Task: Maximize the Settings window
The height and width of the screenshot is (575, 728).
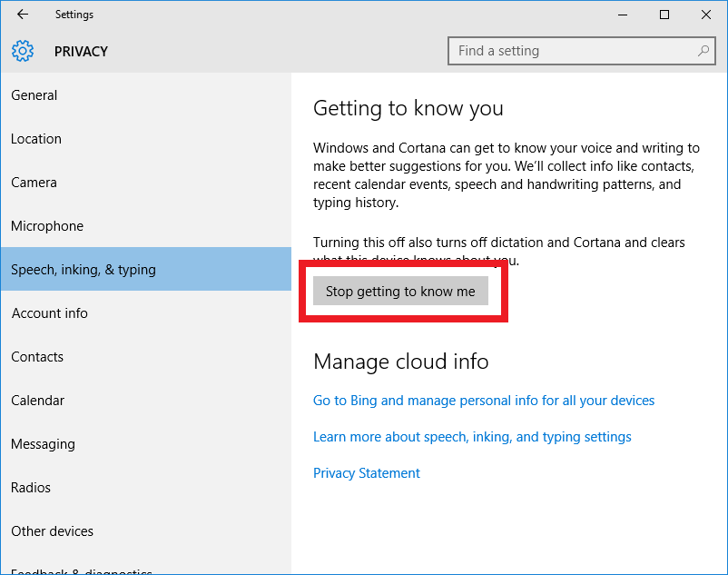Action: tap(664, 15)
